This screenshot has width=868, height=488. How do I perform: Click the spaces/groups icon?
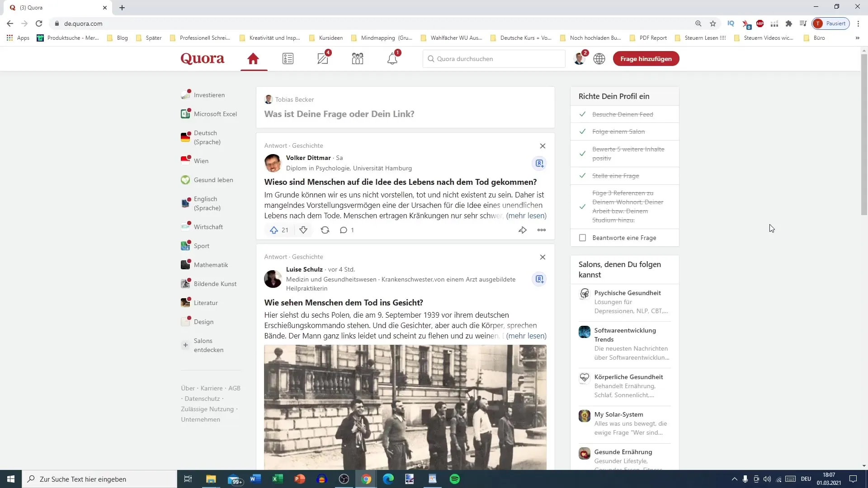[x=358, y=58]
